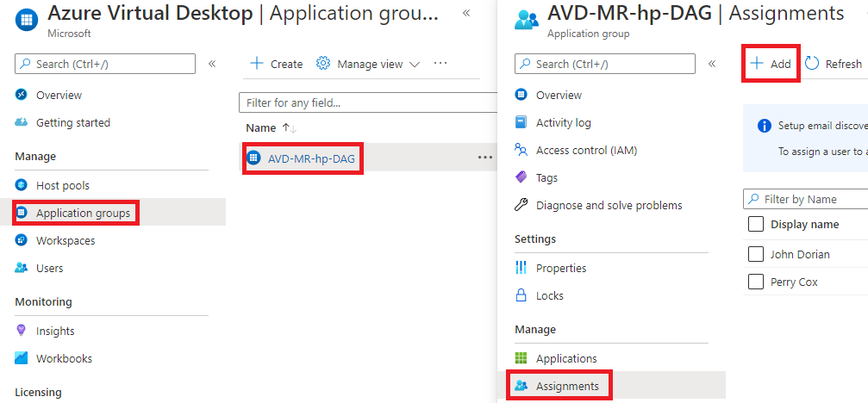Click the purple Tags icon
The height and width of the screenshot is (403, 868).
coord(521,177)
